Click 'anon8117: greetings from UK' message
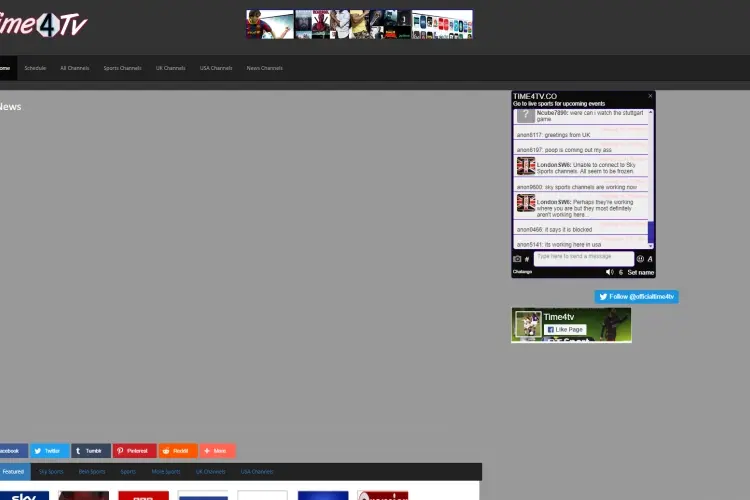 pyautogui.click(x=553, y=135)
